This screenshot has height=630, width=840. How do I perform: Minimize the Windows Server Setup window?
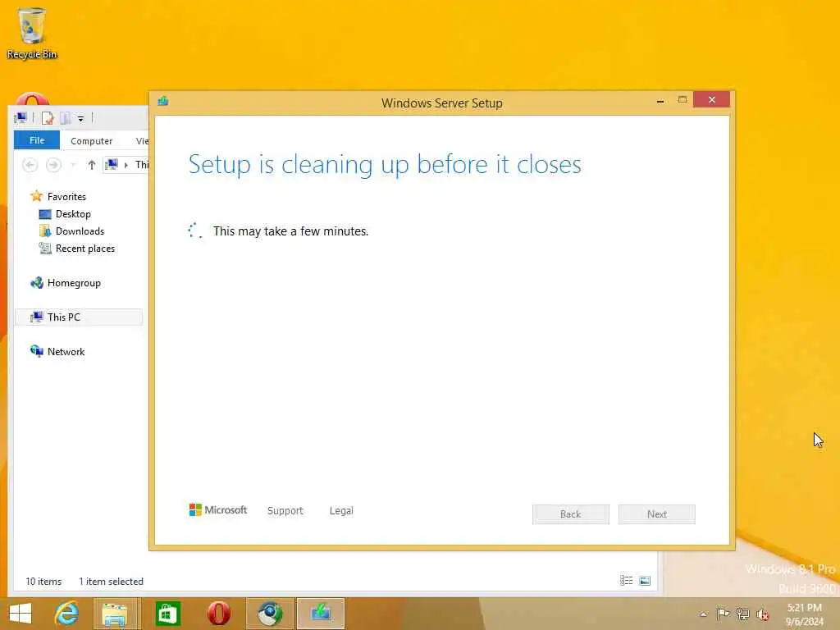click(x=660, y=100)
